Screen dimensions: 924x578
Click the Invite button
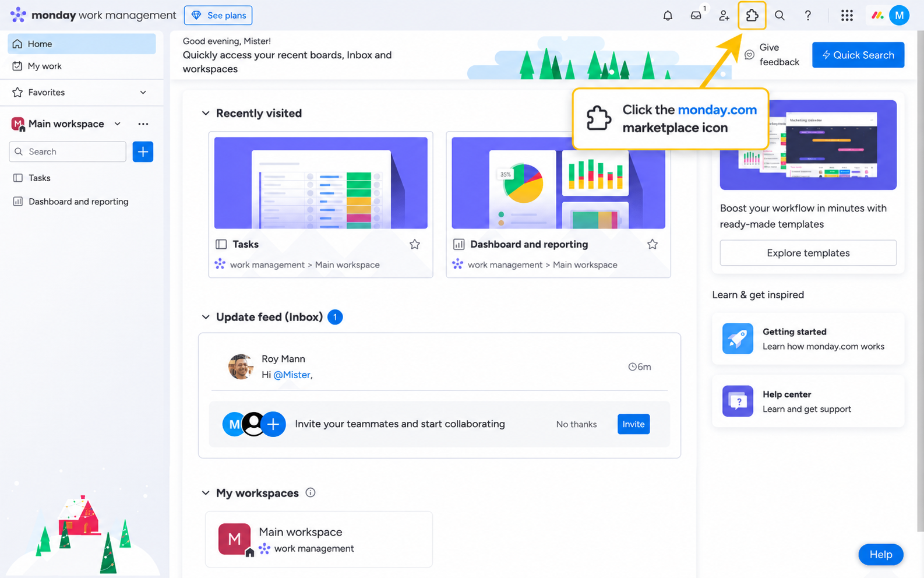[633, 424]
